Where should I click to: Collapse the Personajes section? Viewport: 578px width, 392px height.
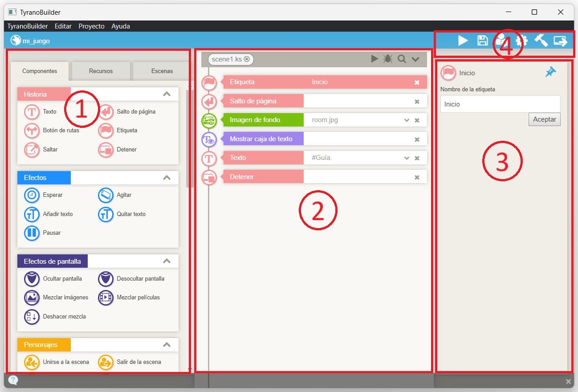pos(167,345)
